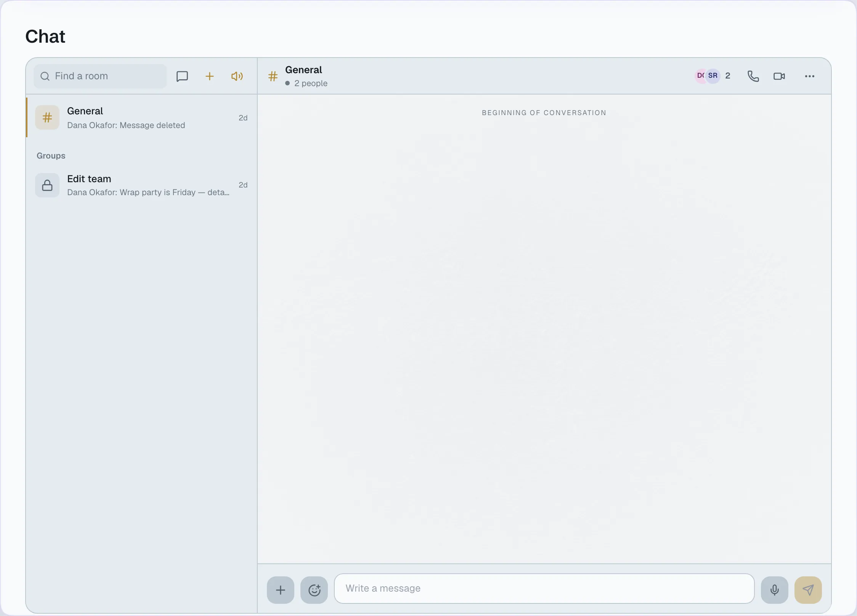
Task: Select the General room in the sidebar
Action: click(141, 117)
